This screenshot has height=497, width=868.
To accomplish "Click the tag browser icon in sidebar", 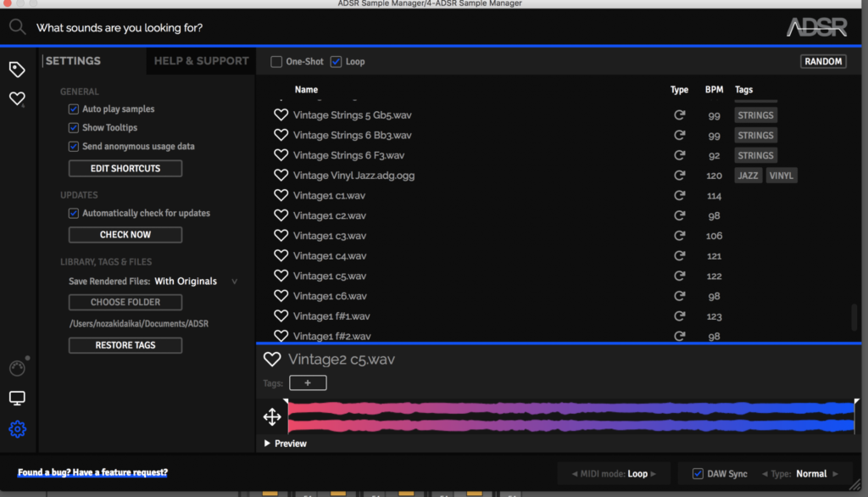I will coord(17,69).
